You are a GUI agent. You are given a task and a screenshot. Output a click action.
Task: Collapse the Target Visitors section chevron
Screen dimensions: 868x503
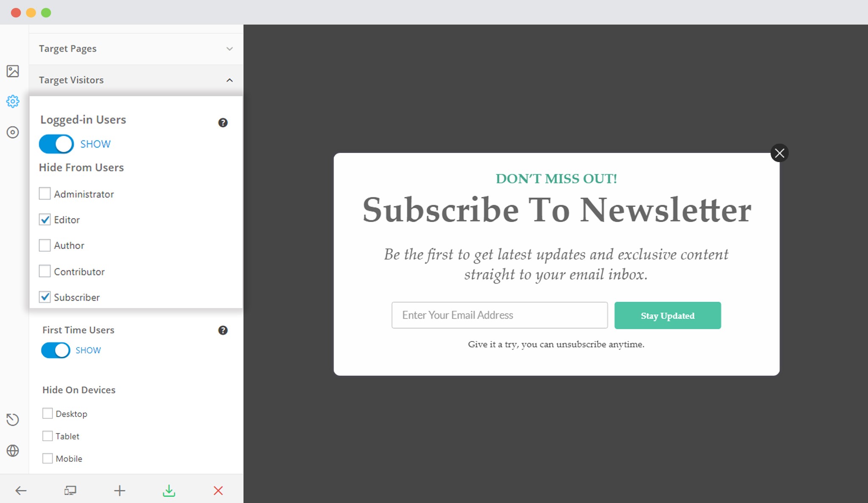click(x=229, y=80)
